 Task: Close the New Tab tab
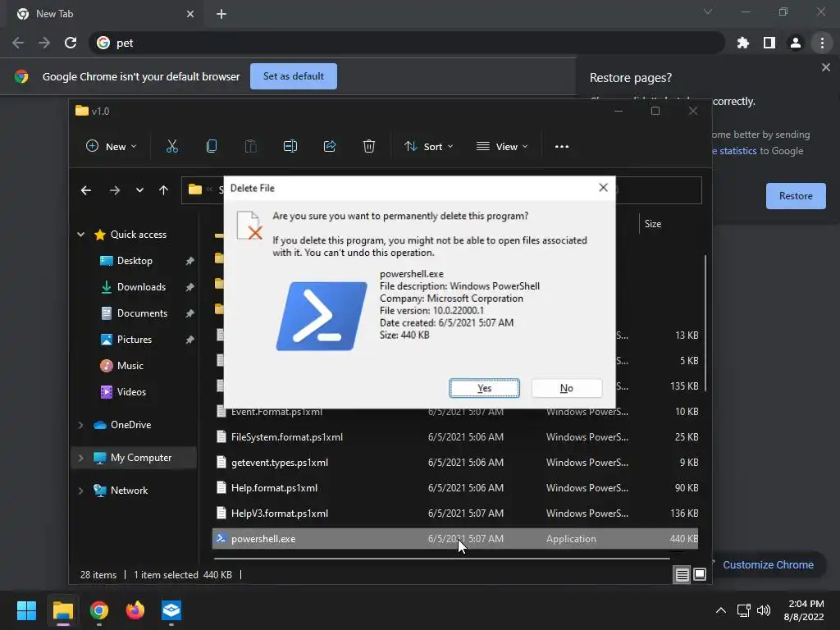tap(190, 14)
